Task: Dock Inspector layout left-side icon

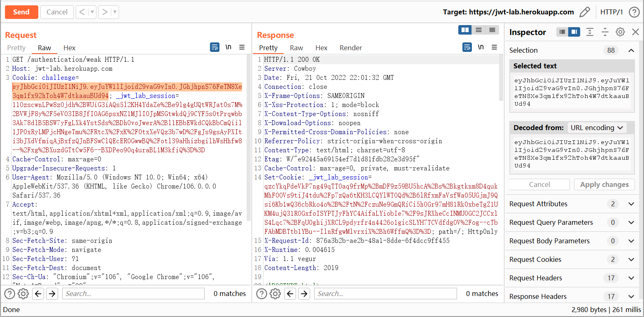Action: (x=562, y=32)
